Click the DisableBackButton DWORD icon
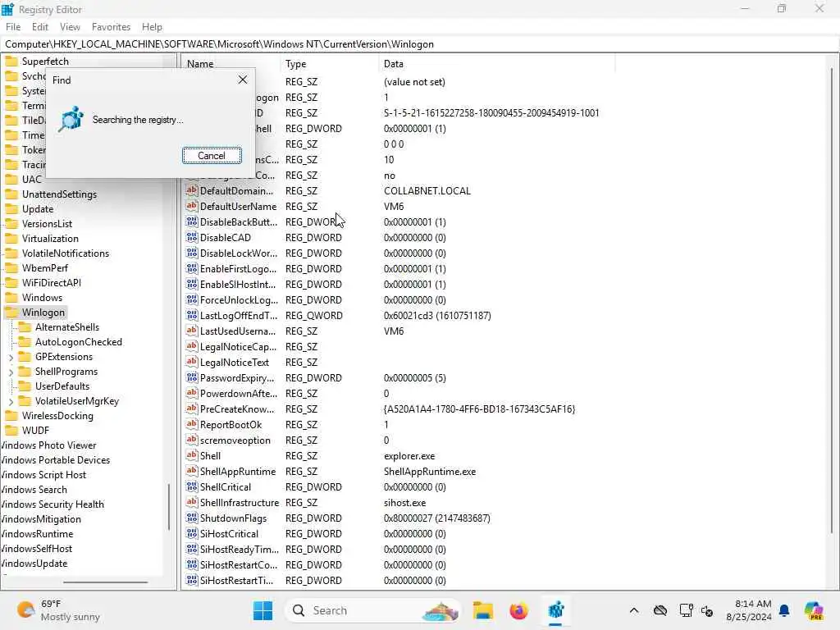Screen dimensions: 840x630 coord(192,221)
